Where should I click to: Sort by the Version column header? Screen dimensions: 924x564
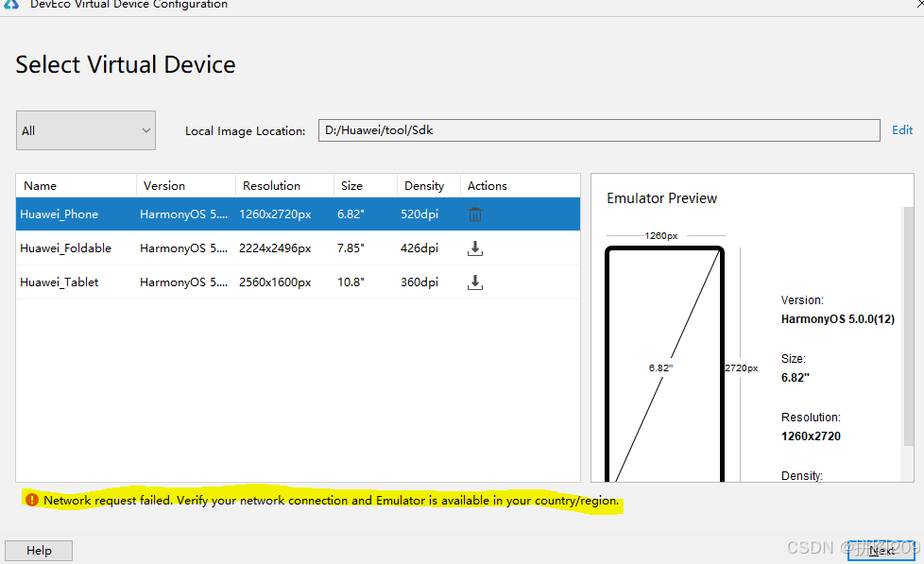pyautogui.click(x=186, y=186)
